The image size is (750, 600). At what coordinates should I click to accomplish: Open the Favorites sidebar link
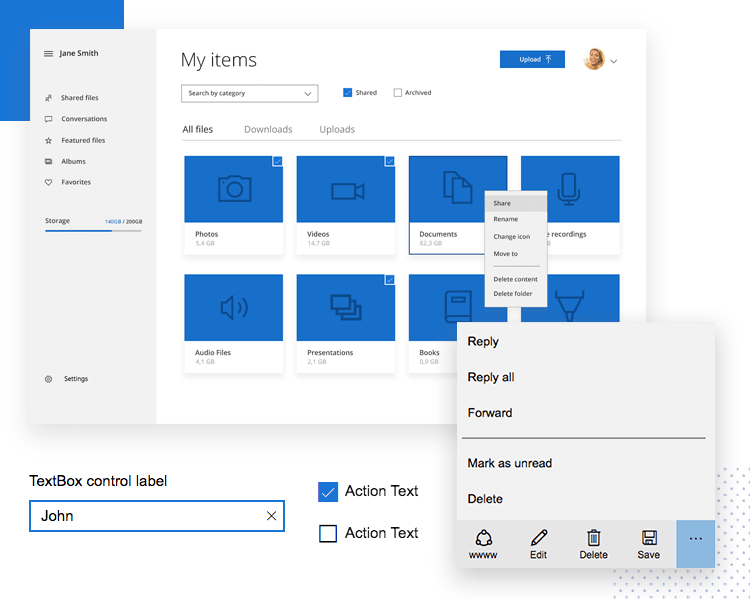(x=76, y=182)
